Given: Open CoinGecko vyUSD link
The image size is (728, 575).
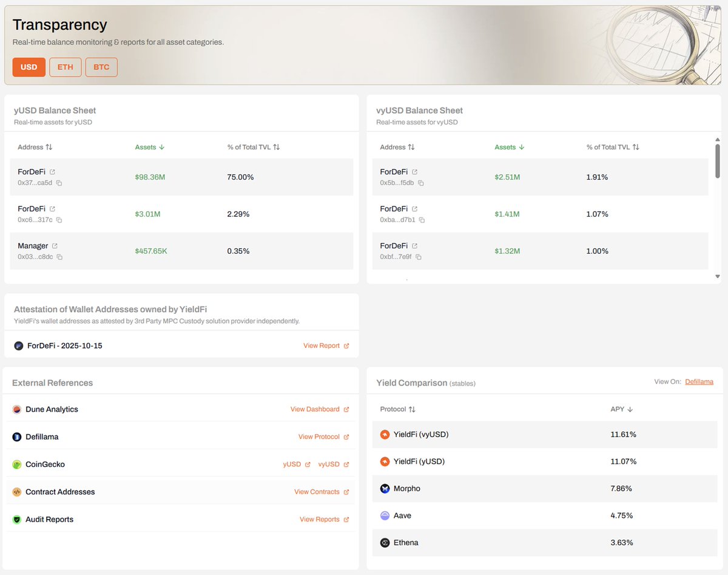Looking at the screenshot, I should (x=334, y=464).
